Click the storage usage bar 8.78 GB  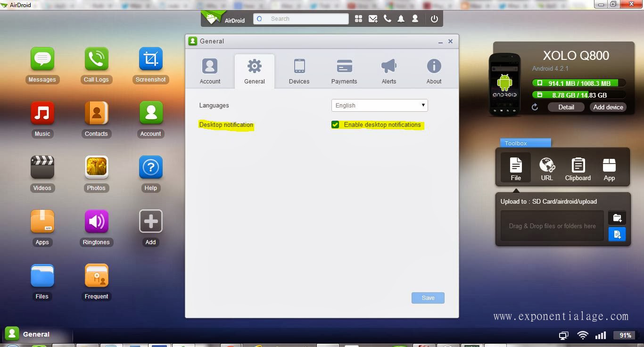pos(579,95)
